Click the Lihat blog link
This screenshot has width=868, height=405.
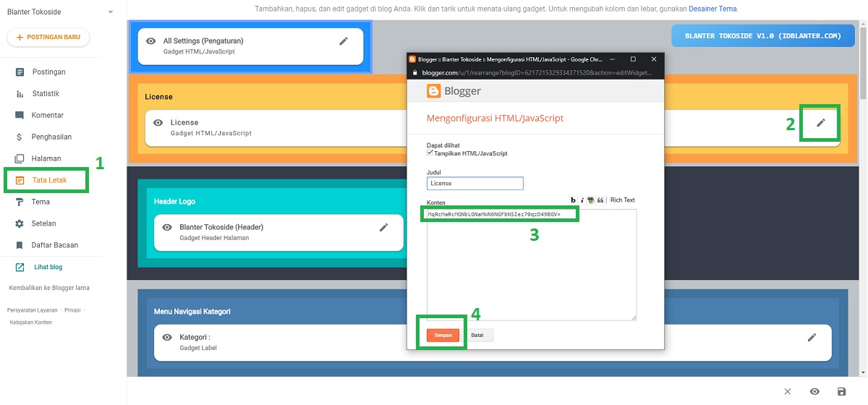pyautogui.click(x=48, y=267)
